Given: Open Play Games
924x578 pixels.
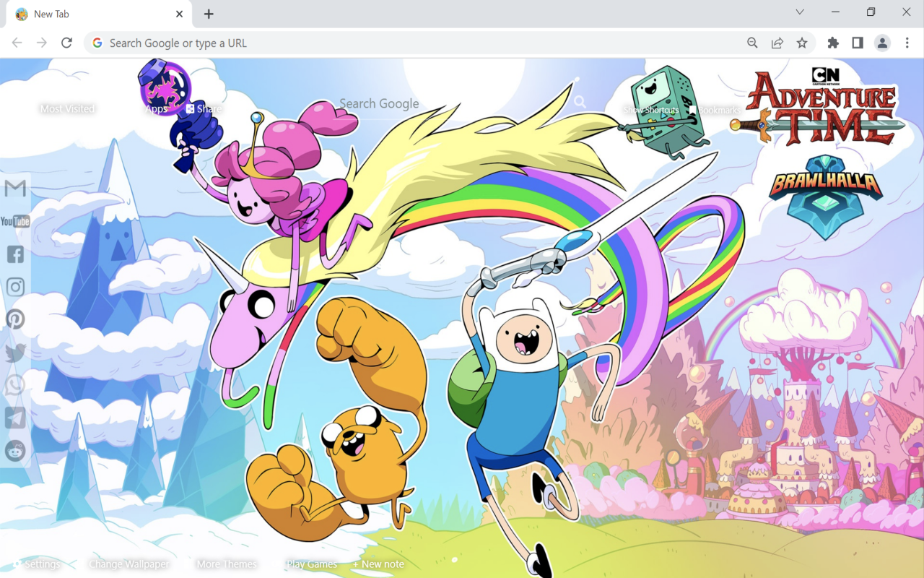Looking at the screenshot, I should point(312,564).
